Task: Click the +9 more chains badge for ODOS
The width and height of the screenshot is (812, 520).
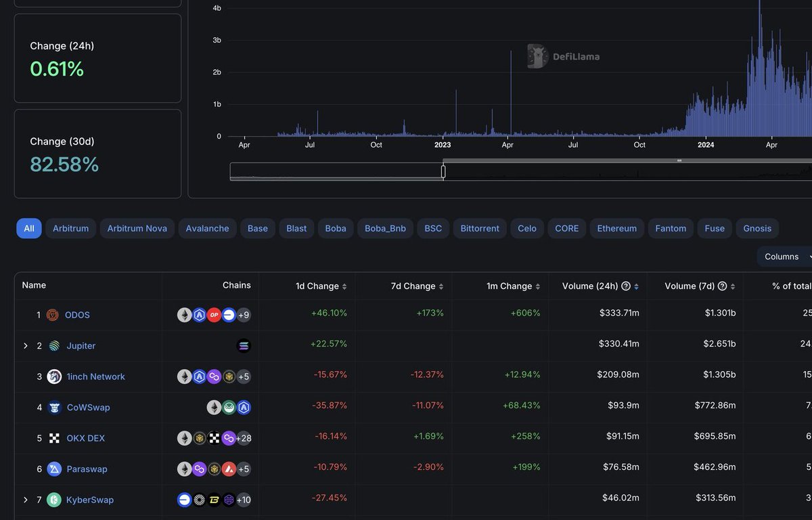Action: coord(244,315)
